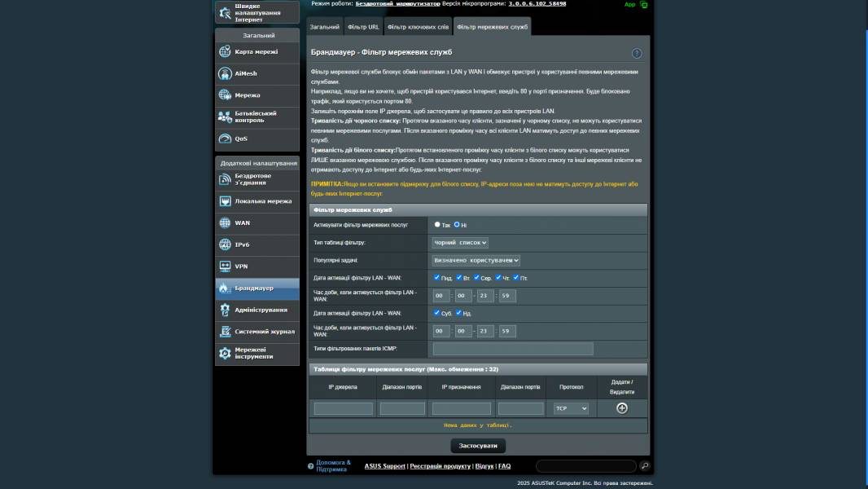868x489 pixels.
Task: Click the firmware version link
Action: click(x=537, y=3)
